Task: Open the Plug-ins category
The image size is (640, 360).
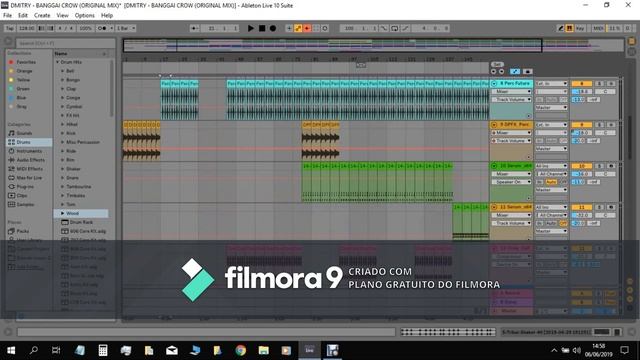Action: point(25,187)
